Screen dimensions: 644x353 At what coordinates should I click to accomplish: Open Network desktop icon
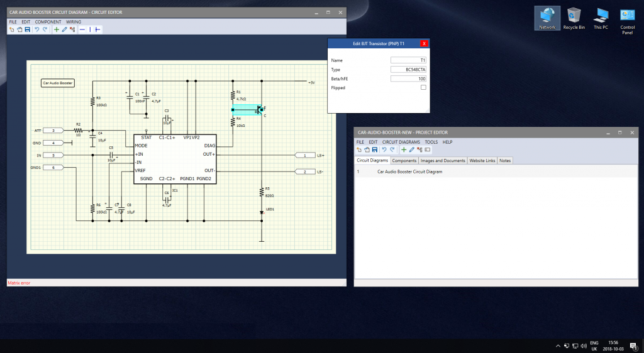547,18
